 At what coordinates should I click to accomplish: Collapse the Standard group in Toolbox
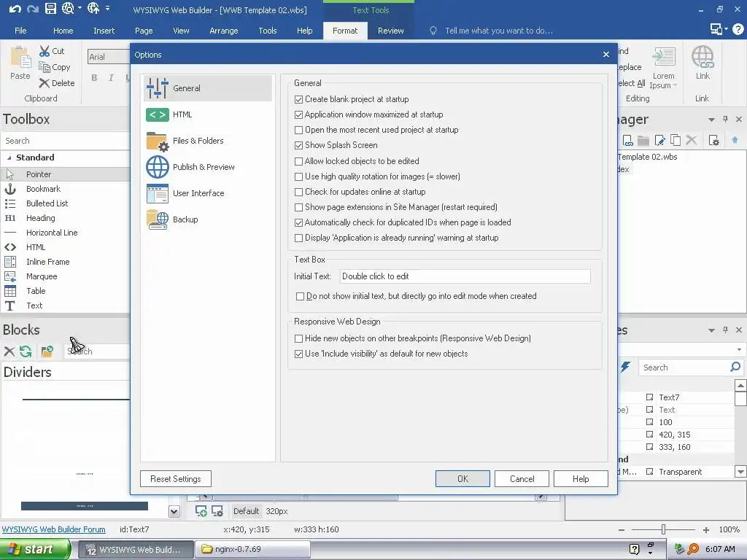[9, 157]
